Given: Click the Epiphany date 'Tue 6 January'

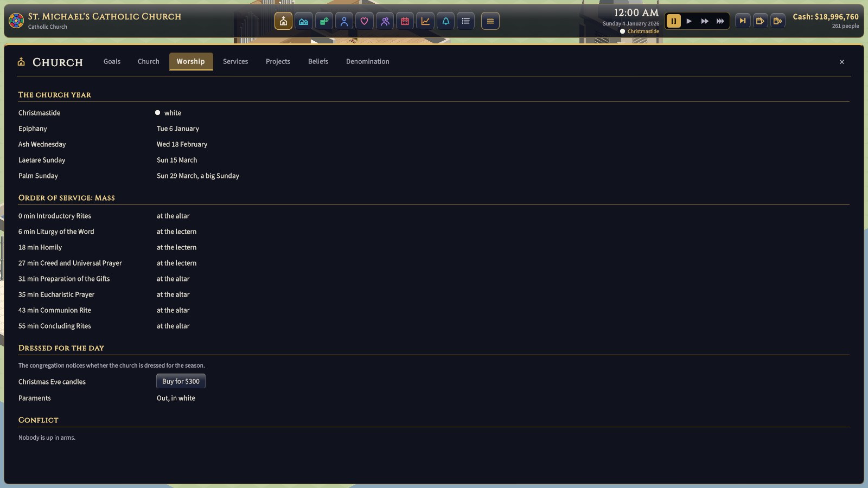Looking at the screenshot, I should 178,129.
